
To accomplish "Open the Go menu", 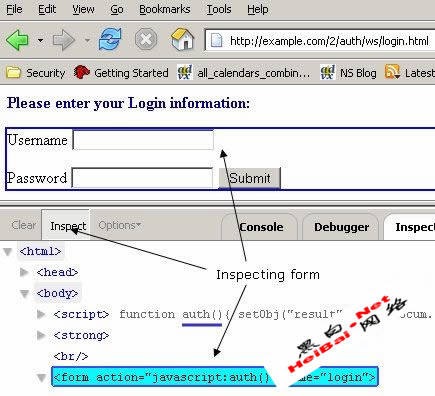I will coord(117,9).
